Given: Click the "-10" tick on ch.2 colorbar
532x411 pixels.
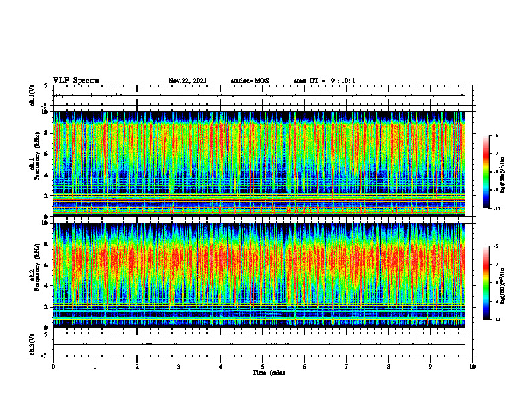Looking at the screenshot, I should point(496,320).
